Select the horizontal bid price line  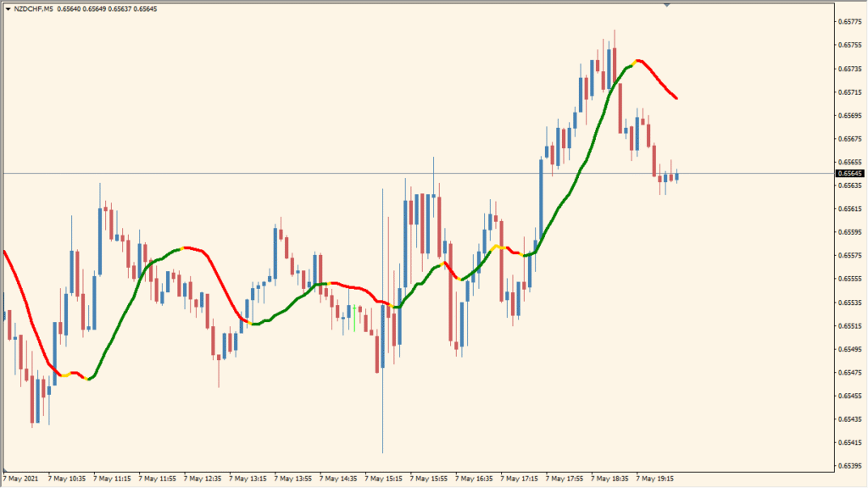pos(418,174)
